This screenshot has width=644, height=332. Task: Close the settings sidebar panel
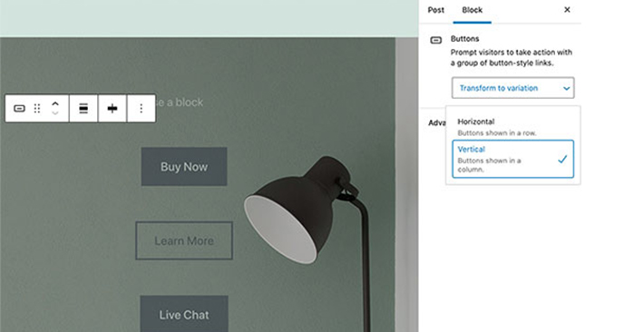pyautogui.click(x=567, y=9)
